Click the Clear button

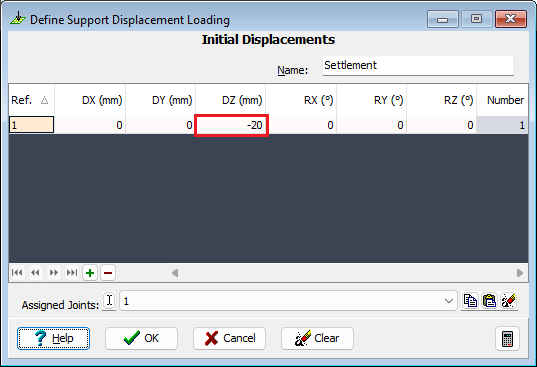317,338
